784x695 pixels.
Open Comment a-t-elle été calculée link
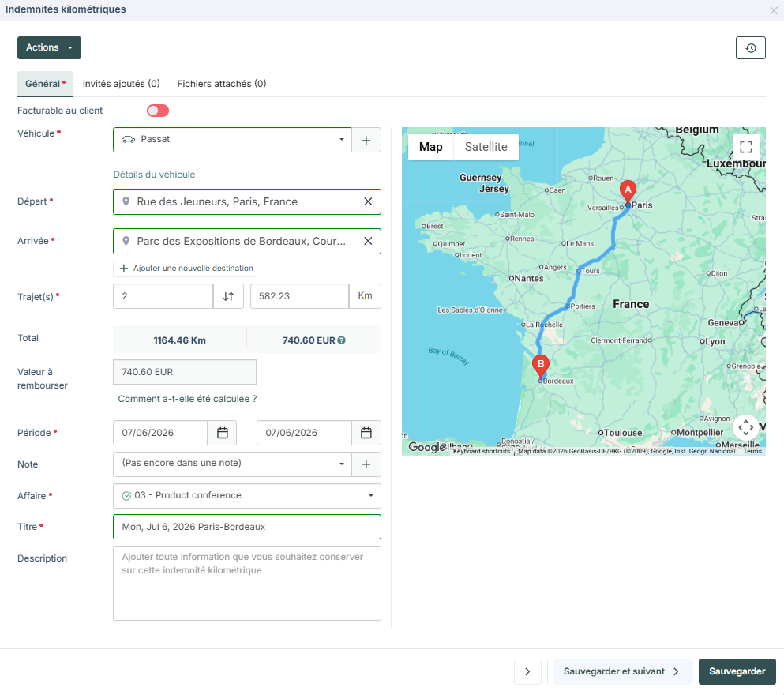187,399
